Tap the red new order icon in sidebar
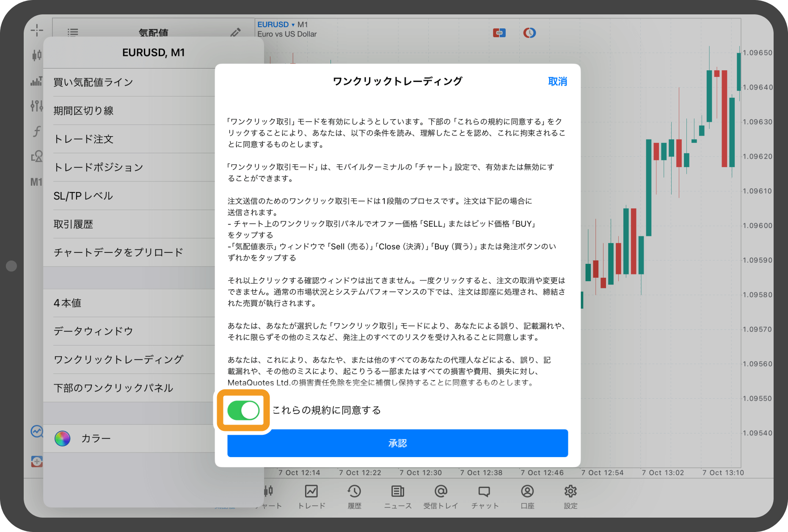This screenshot has height=532, width=788. [x=37, y=461]
